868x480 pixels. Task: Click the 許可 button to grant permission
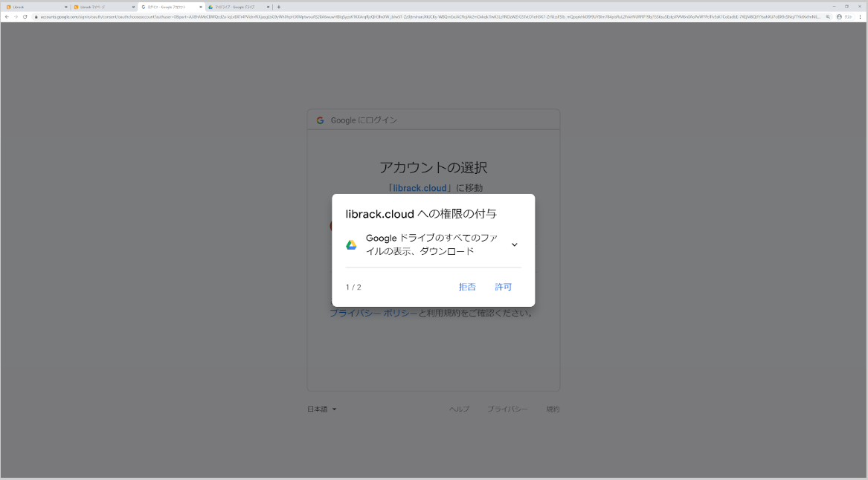[x=504, y=287]
